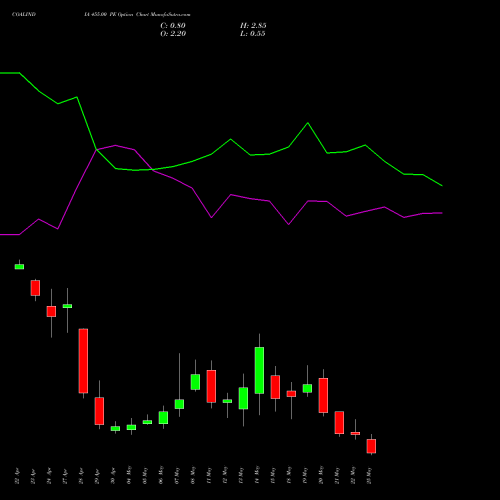The width and height of the screenshot is (500, 500).
Task: Select the 28 Apr date label
Action: tap(81, 476)
